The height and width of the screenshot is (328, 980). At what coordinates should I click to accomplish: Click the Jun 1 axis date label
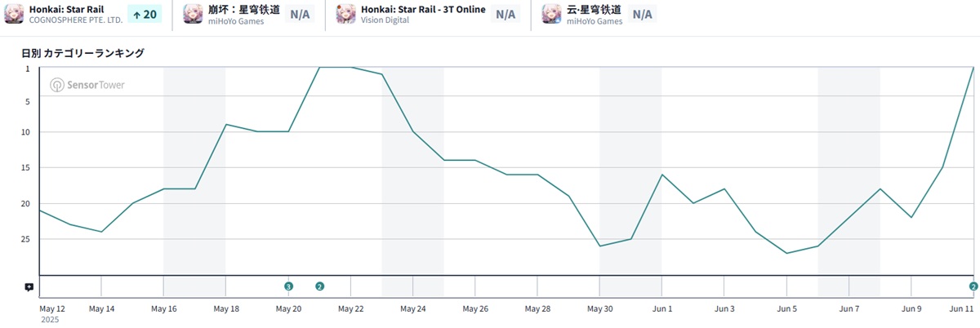[x=662, y=309]
